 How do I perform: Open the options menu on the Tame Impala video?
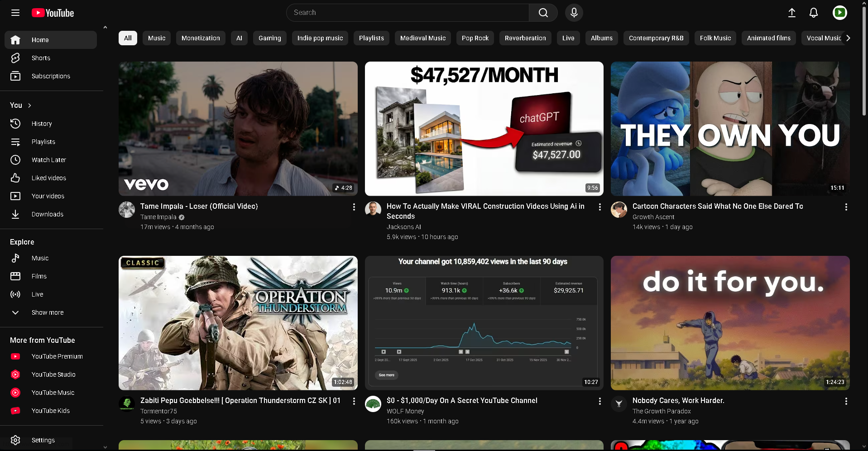[x=354, y=207]
